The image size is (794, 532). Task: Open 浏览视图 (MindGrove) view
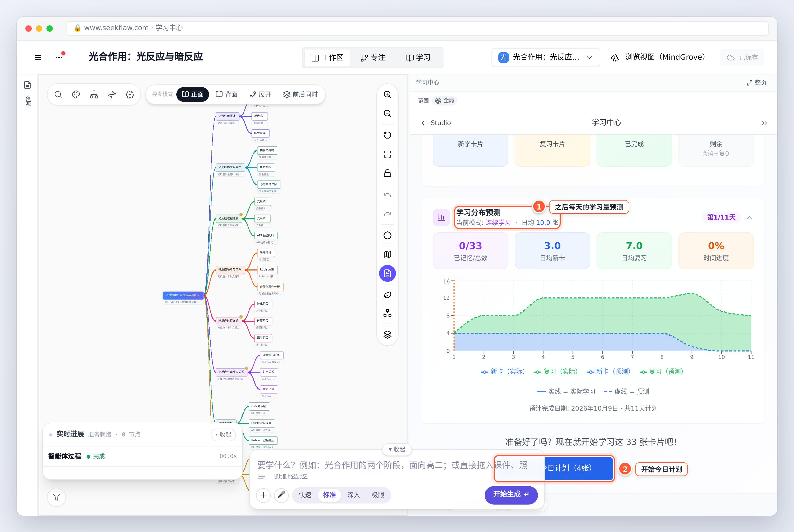click(658, 57)
